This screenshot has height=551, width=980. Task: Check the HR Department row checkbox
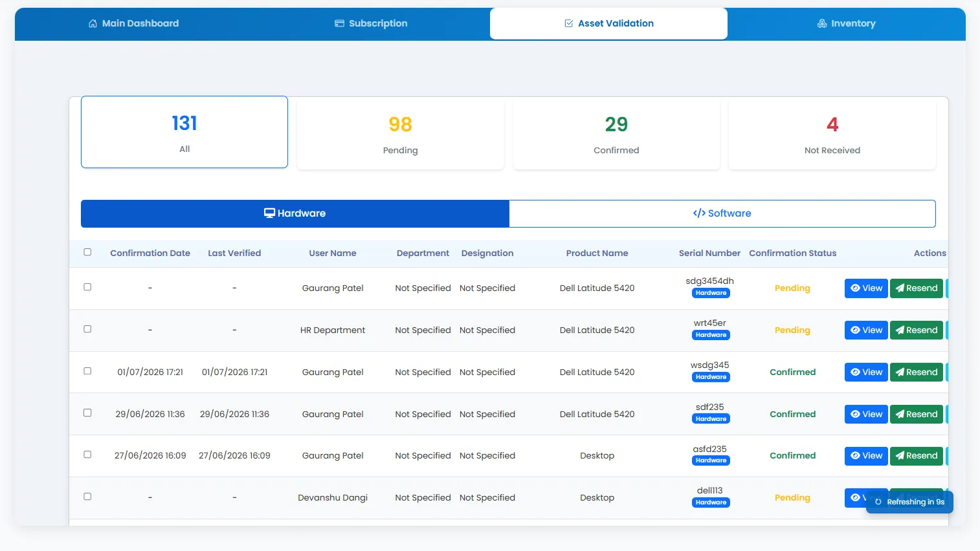click(87, 329)
